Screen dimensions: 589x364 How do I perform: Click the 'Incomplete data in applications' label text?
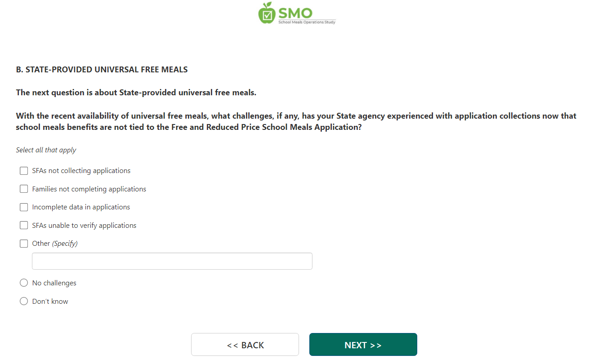pyautogui.click(x=81, y=207)
